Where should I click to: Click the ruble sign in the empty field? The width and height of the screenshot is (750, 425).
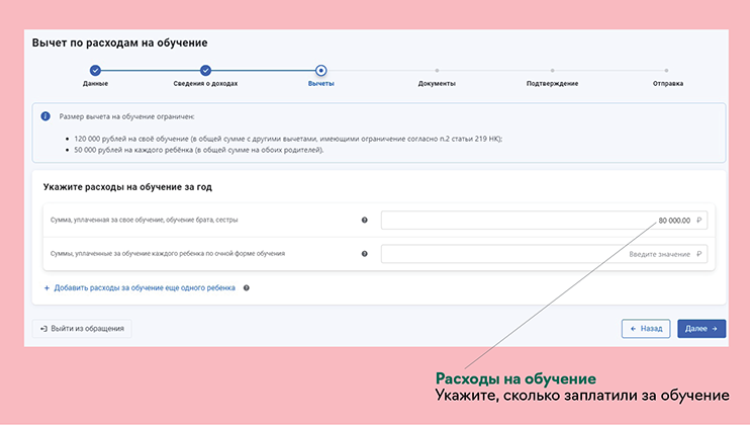699,254
